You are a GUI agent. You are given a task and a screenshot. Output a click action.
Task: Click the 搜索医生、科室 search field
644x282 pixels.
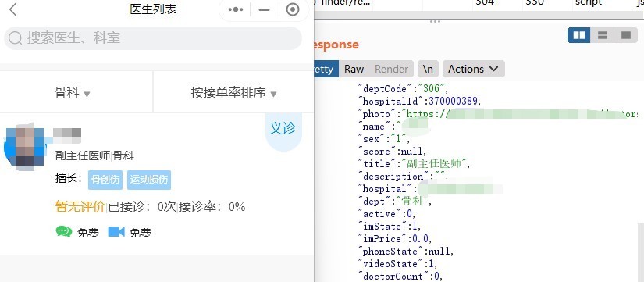point(153,38)
